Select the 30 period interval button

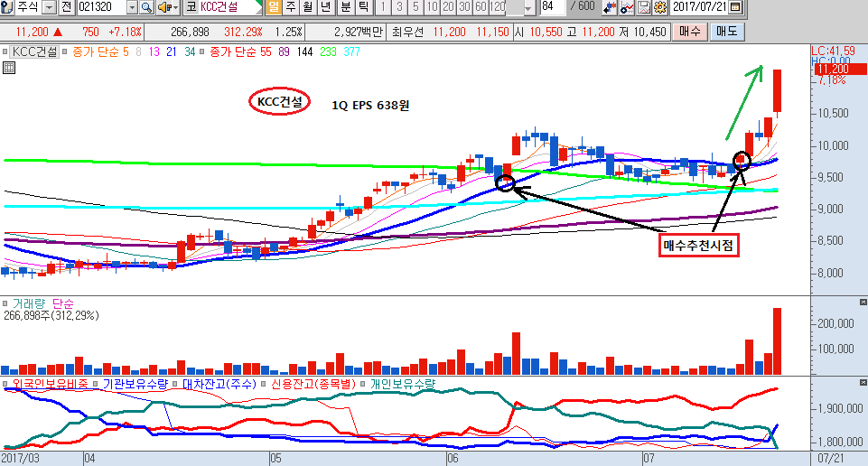465,7
